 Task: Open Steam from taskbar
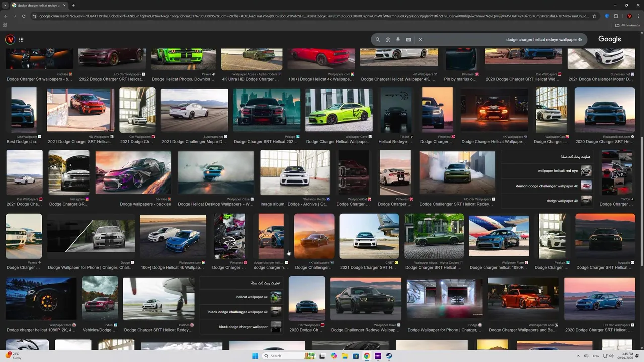pos(389,356)
